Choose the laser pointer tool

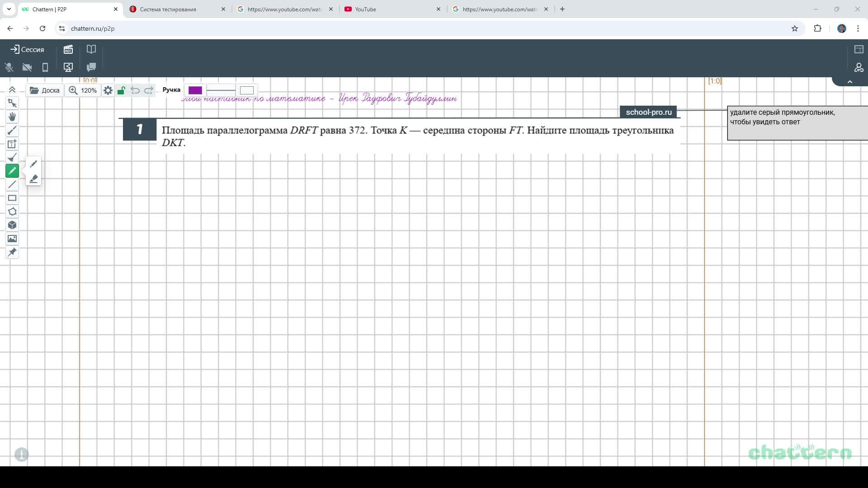click(12, 130)
